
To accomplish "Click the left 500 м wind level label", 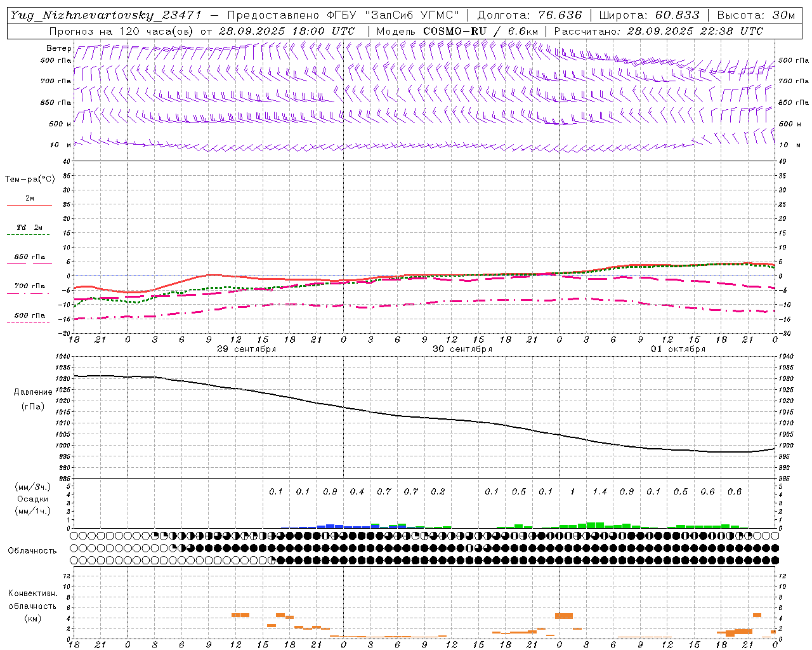I will [x=60, y=124].
